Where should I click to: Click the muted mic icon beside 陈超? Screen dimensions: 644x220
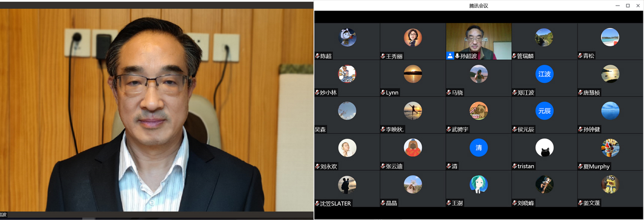pos(317,56)
